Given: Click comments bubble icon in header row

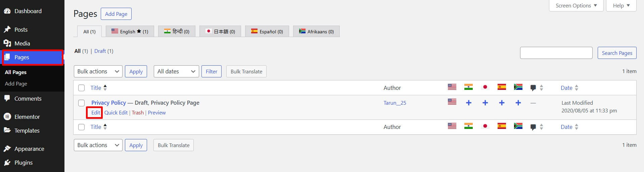Looking at the screenshot, I should click(x=533, y=88).
